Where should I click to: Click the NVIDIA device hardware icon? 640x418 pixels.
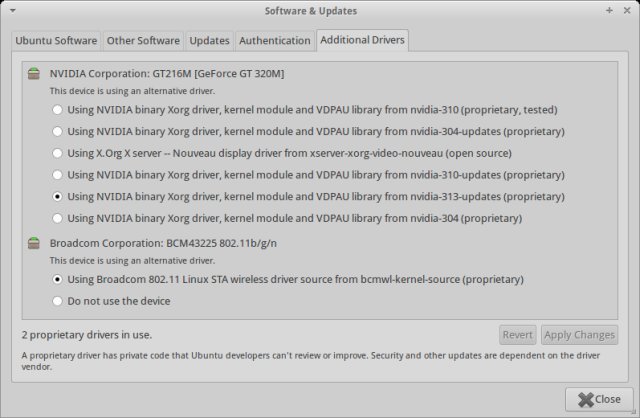coord(34,74)
